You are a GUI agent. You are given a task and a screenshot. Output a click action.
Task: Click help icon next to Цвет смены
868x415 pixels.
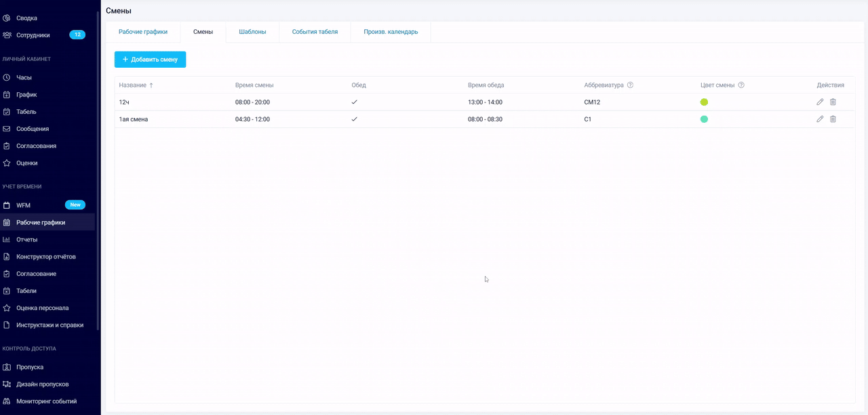(x=741, y=85)
